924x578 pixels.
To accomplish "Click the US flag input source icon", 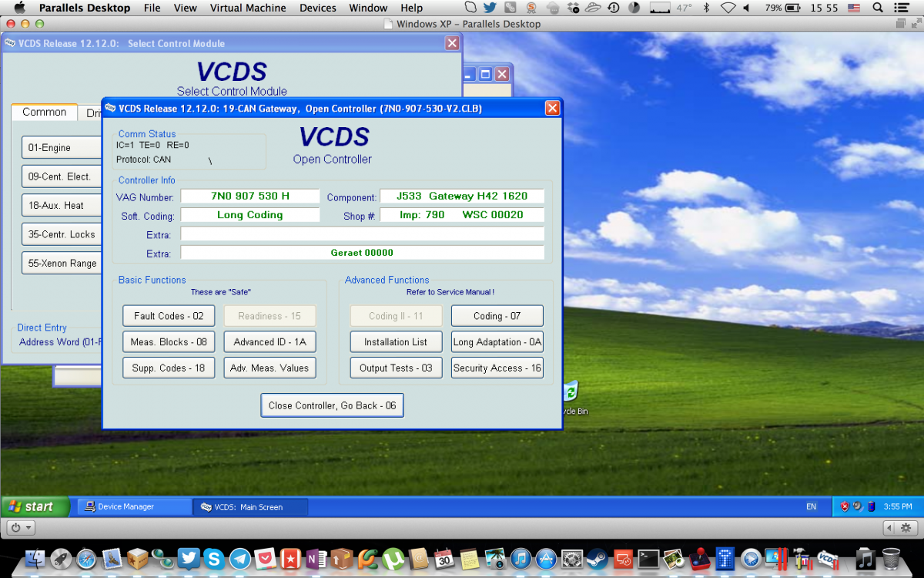I will pyautogui.click(x=854, y=8).
